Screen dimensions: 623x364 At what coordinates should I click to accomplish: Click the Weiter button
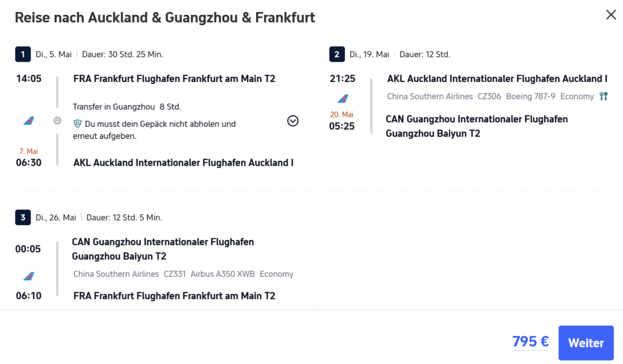tap(586, 343)
